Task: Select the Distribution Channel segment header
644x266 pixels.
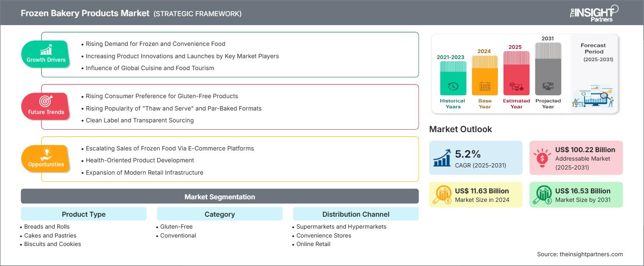Action: point(355,214)
